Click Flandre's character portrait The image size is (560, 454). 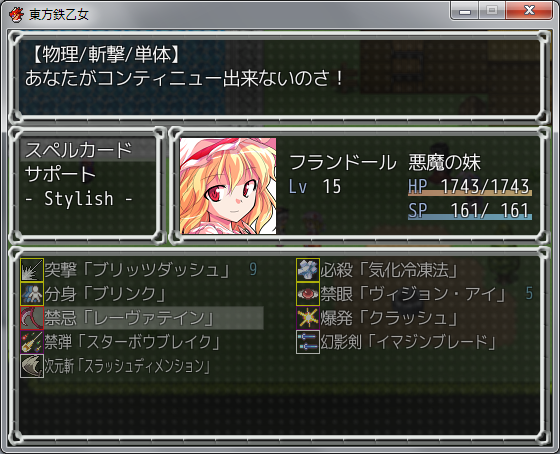(x=228, y=186)
